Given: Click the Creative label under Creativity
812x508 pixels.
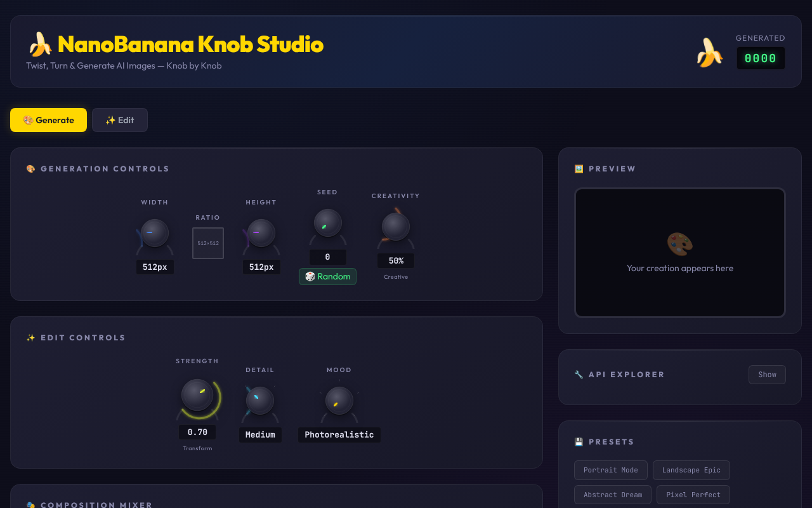Looking at the screenshot, I should tap(396, 277).
